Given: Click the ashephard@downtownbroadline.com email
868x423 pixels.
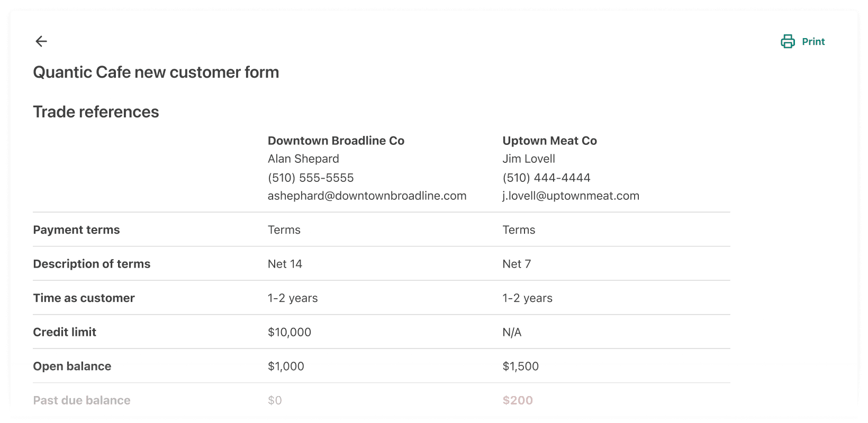Looking at the screenshot, I should 367,196.
